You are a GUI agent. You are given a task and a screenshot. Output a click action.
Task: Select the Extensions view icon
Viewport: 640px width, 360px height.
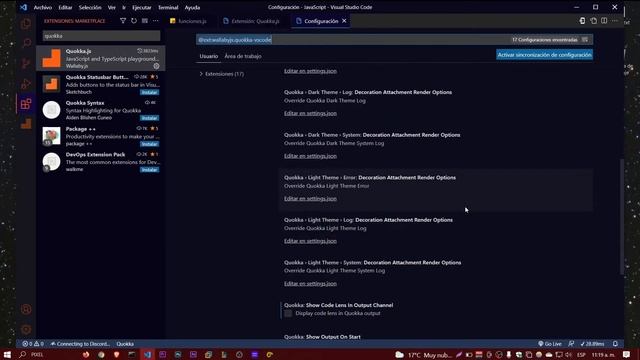(x=26, y=104)
